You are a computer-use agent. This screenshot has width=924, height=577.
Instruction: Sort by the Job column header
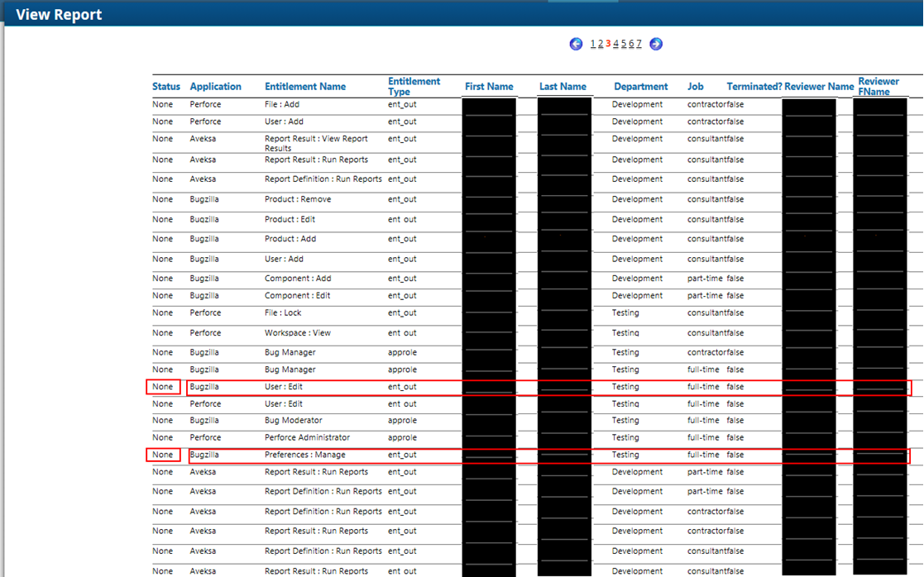point(695,87)
